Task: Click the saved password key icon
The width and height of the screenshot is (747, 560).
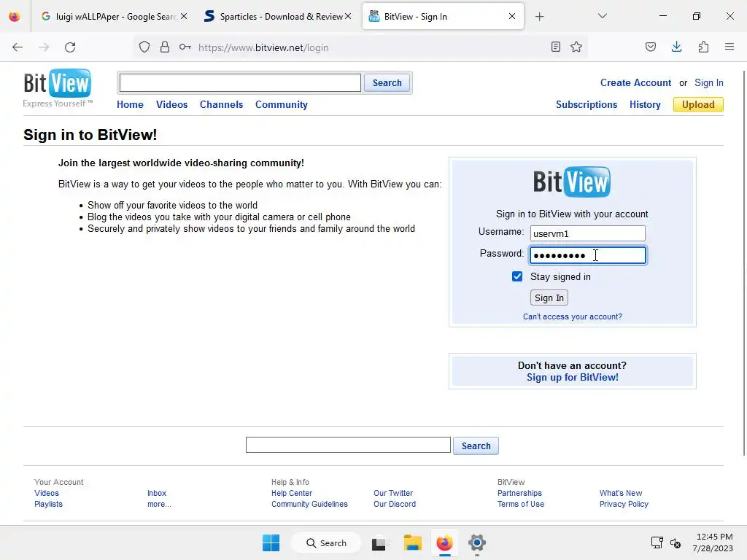Action: (185, 47)
